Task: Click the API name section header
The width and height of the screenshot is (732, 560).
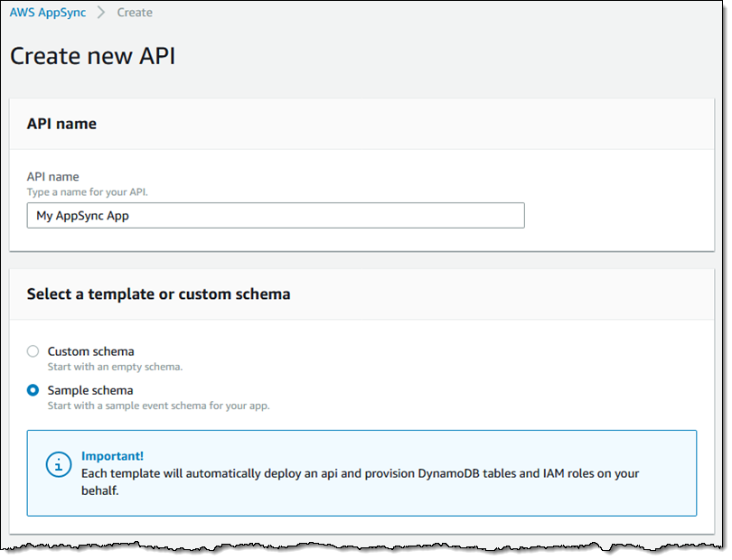Action: (x=61, y=124)
